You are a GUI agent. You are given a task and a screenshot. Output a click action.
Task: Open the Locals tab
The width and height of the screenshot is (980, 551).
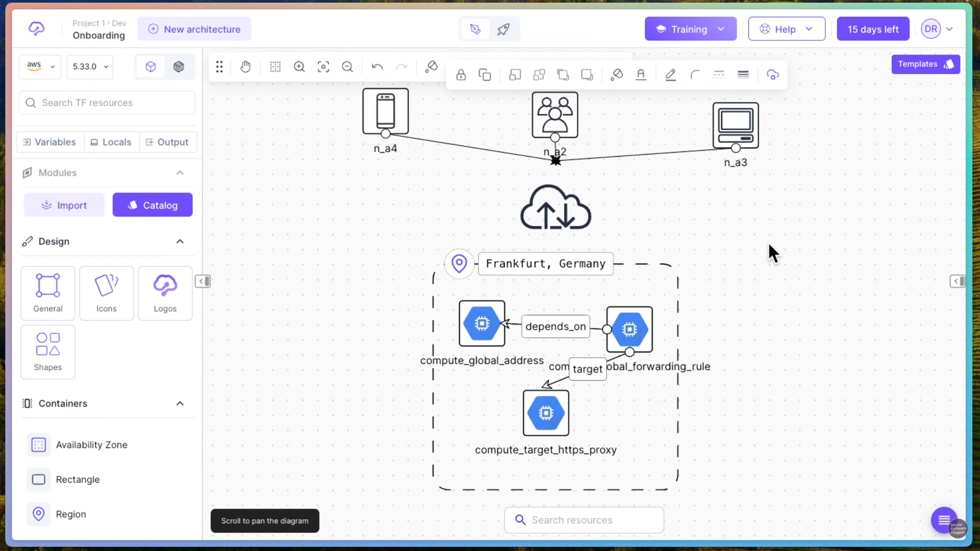click(111, 142)
